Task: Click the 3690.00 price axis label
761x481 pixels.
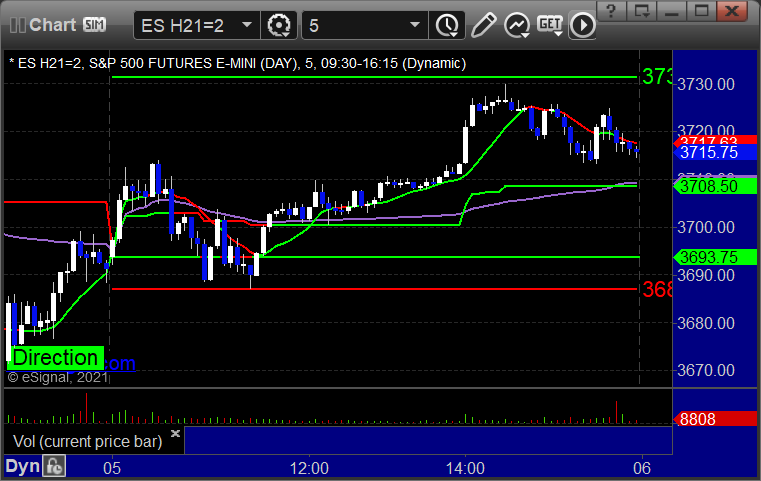Action: coord(706,275)
